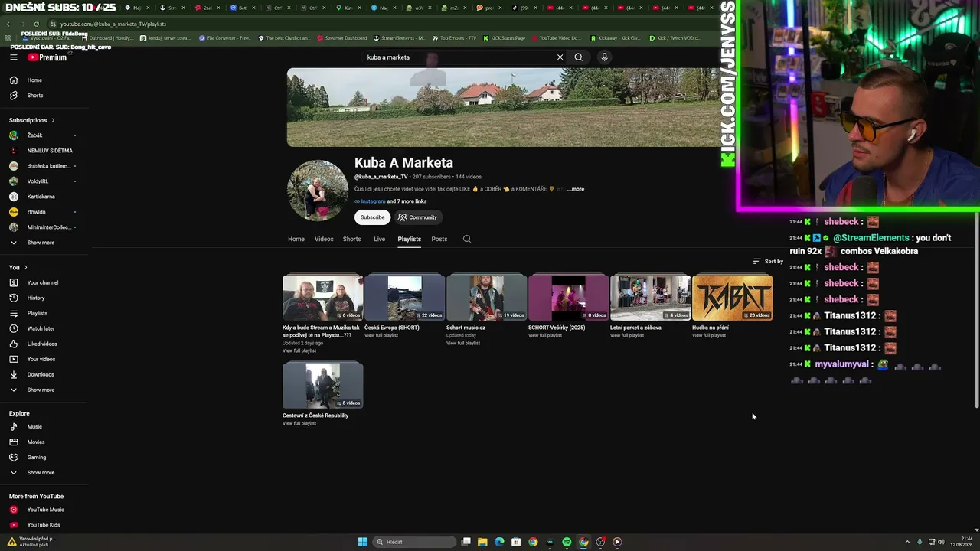Open Spotify from the taskbar
The image size is (980, 551).
pos(567,542)
